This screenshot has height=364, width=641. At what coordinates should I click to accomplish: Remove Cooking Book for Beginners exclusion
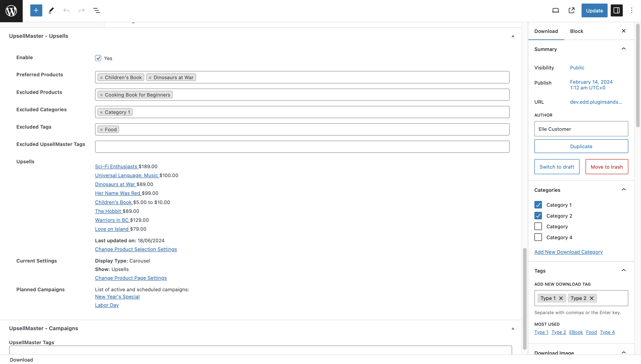click(x=101, y=95)
